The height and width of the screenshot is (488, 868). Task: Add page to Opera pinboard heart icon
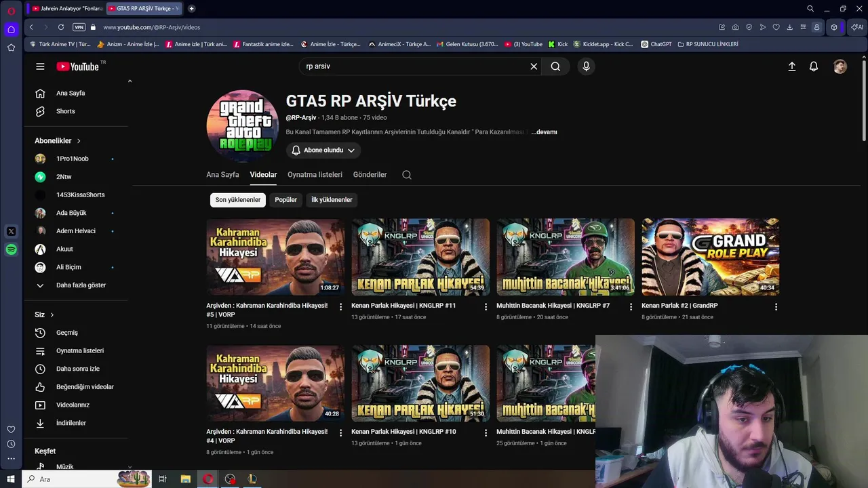pyautogui.click(x=776, y=27)
